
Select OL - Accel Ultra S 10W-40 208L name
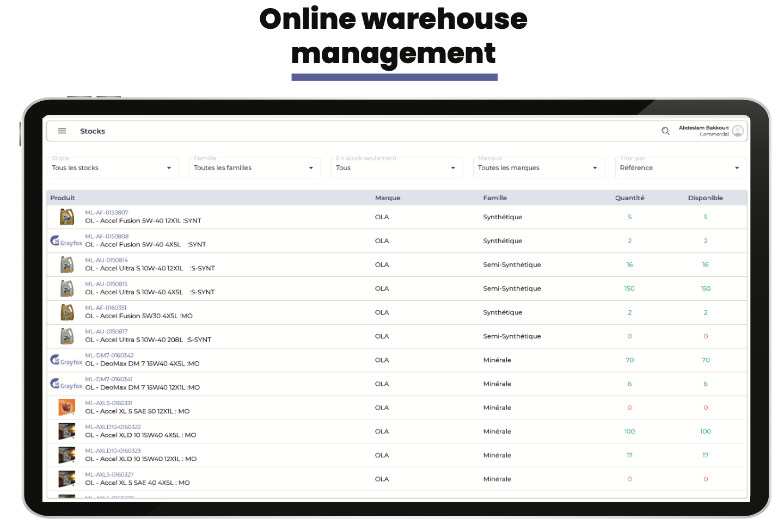[148, 340]
